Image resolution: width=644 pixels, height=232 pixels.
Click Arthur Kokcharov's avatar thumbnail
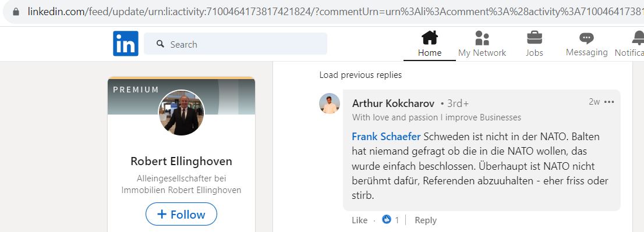[x=330, y=103]
